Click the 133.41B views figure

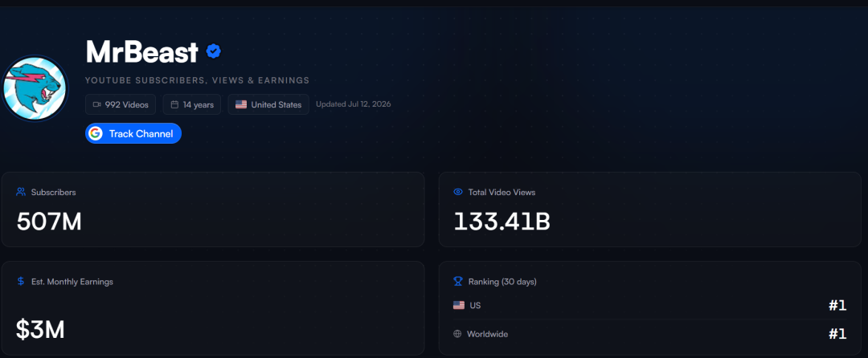tap(502, 222)
